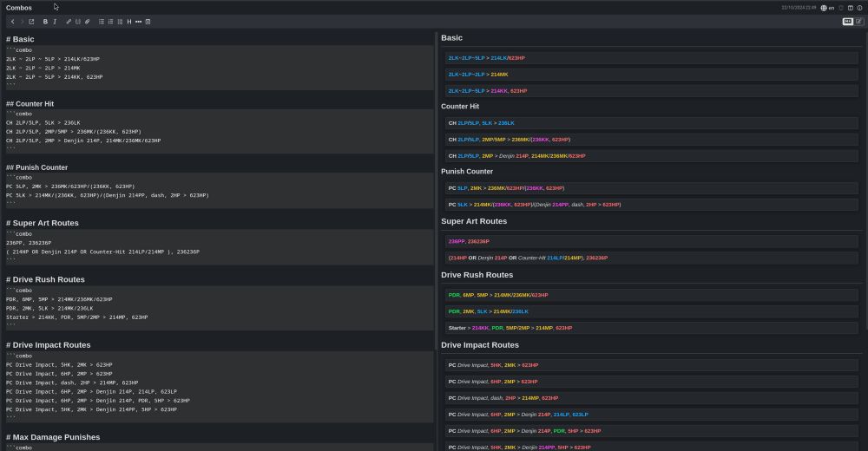Click editor line 'PC Drive Impact, 6HP, 2MP > 623HP'
The image size is (868, 451).
tap(59, 374)
